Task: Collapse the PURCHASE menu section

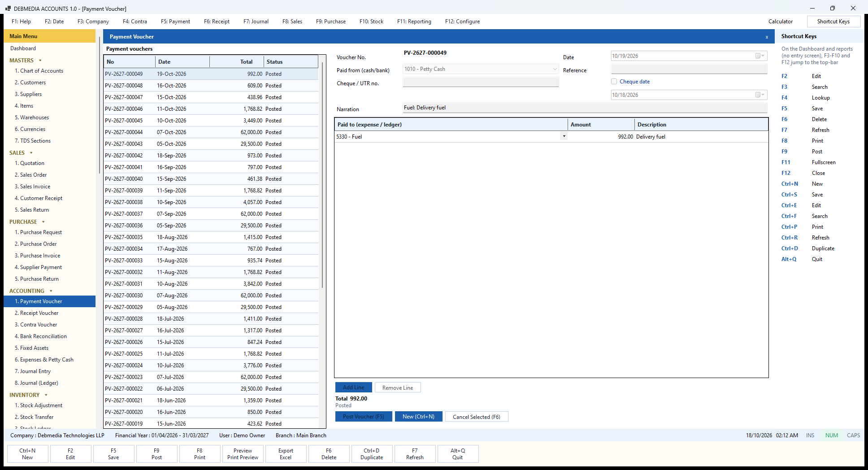Action: point(43,222)
